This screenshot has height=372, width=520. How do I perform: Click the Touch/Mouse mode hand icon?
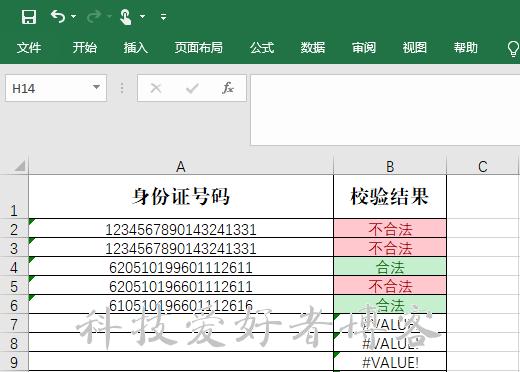tap(126, 17)
